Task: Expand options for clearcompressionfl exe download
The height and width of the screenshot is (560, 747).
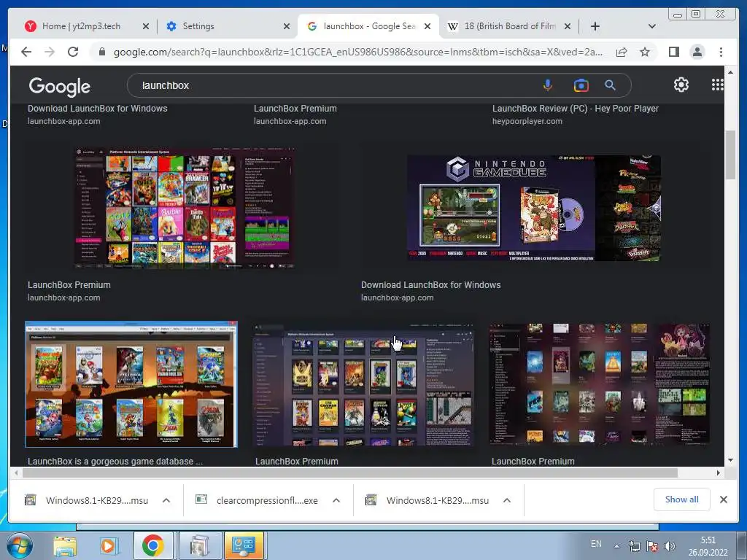Action: [x=336, y=500]
